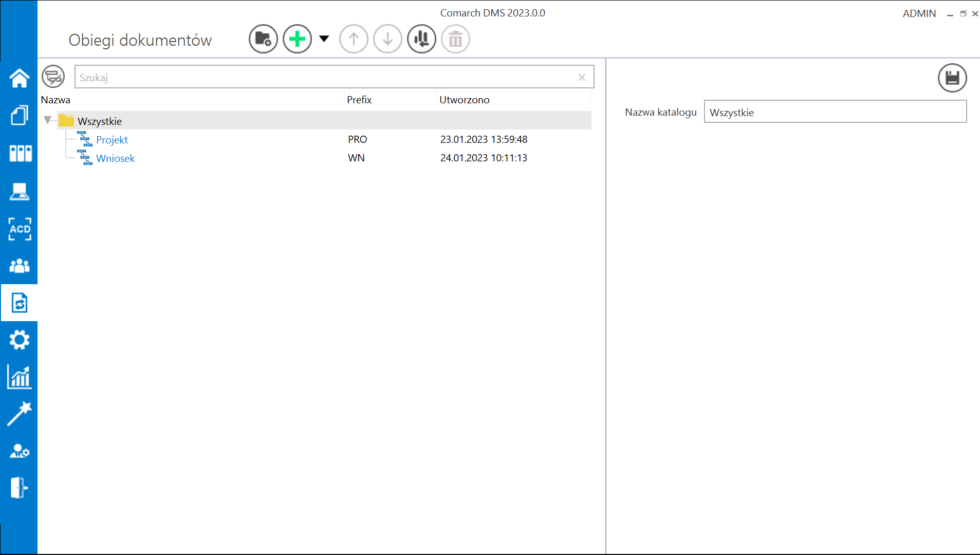Open the sorting options icon

(421, 39)
